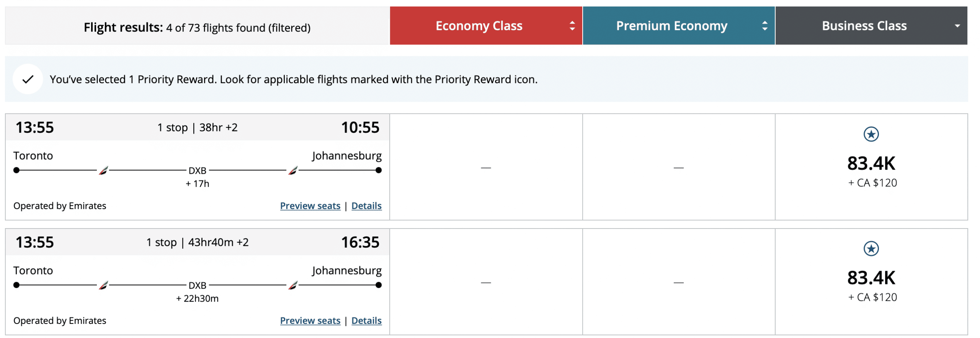Click DXB stopover label on first flight
Viewport: 980px width, 338px height.
(x=198, y=171)
